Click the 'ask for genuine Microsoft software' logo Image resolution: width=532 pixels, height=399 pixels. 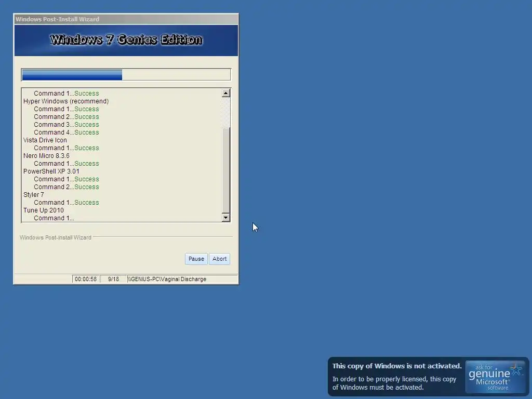pos(495,377)
